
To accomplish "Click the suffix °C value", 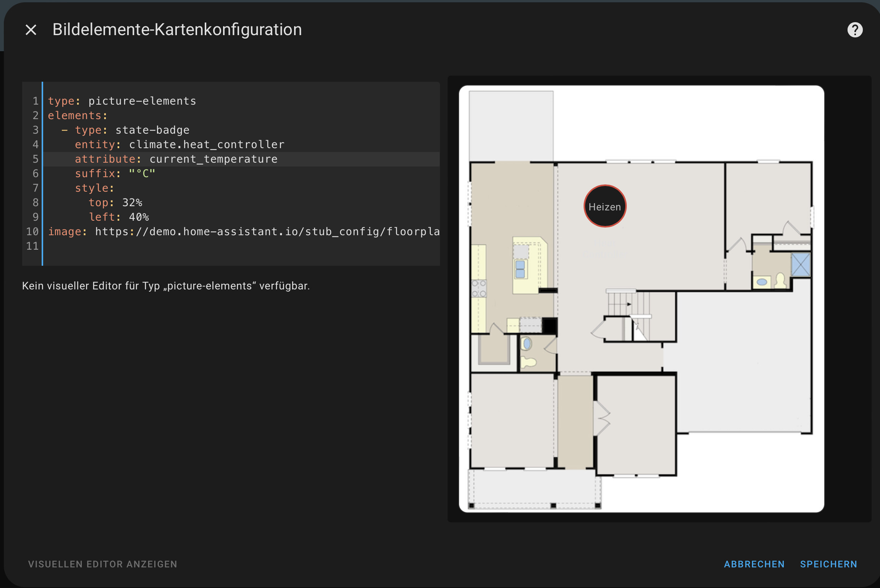I will 142,173.
